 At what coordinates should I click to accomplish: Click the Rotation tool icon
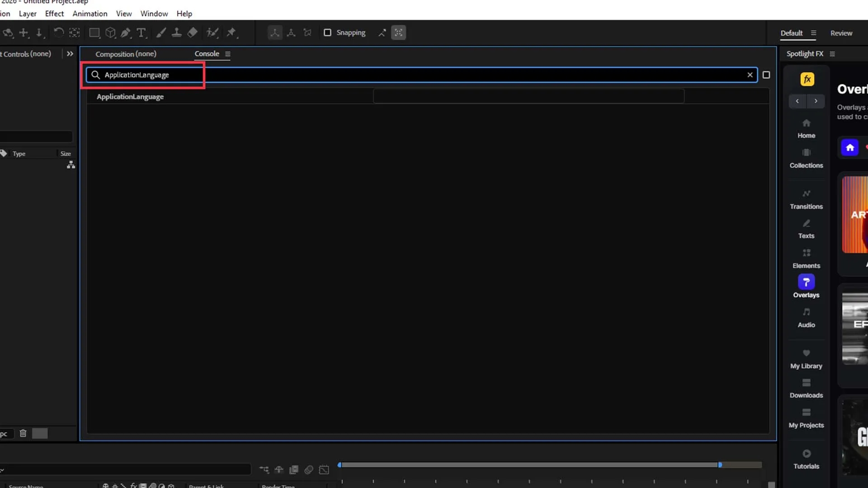click(58, 33)
